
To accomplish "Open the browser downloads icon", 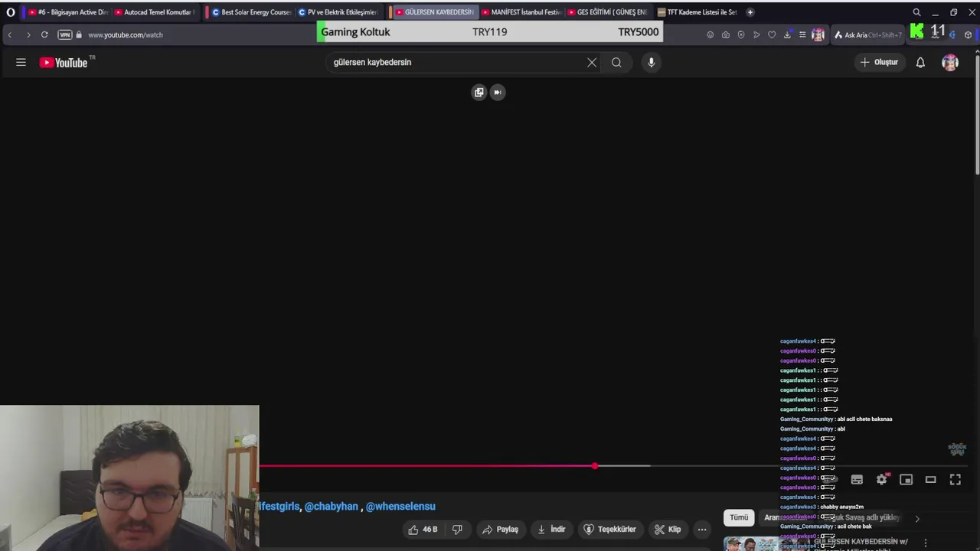I will tap(787, 34).
